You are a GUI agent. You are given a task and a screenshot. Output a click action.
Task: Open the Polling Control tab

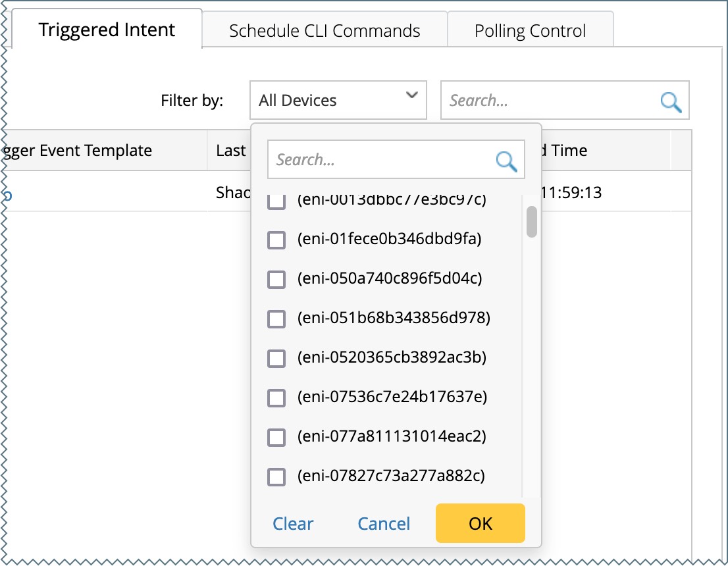530,31
